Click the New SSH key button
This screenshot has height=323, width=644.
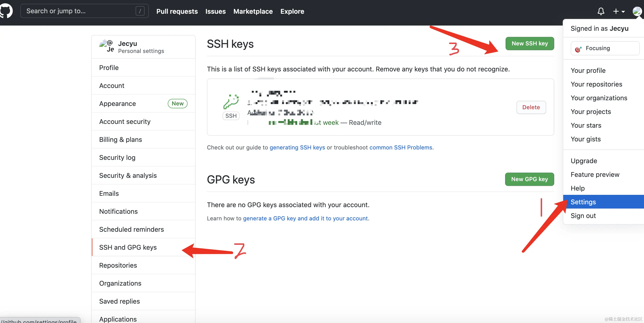[x=530, y=44]
